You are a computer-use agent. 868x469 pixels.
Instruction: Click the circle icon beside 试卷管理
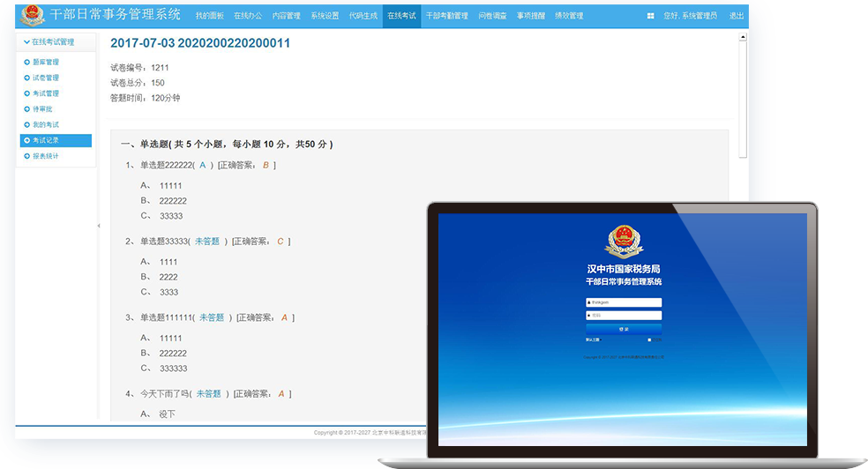(x=26, y=78)
